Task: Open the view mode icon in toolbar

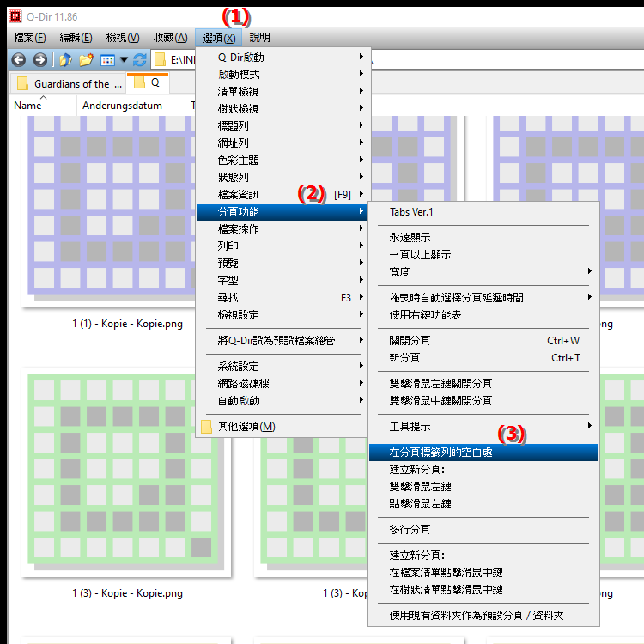Action: click(107, 60)
